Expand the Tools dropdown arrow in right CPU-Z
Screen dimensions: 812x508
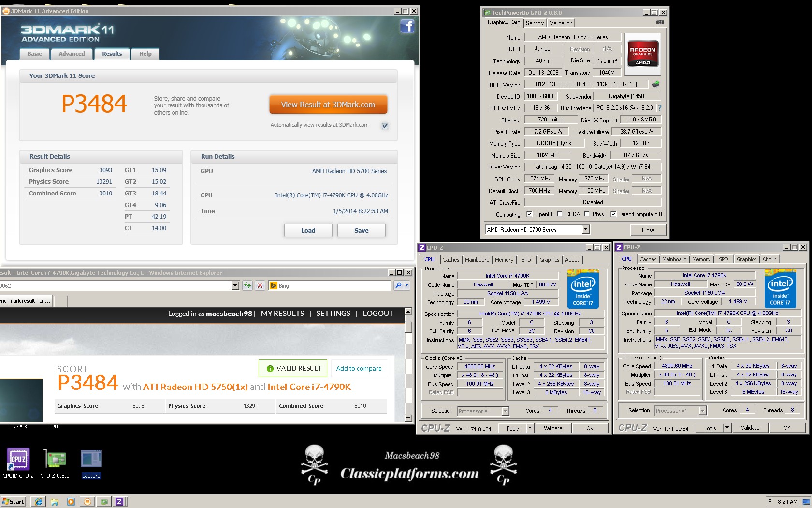[727, 428]
